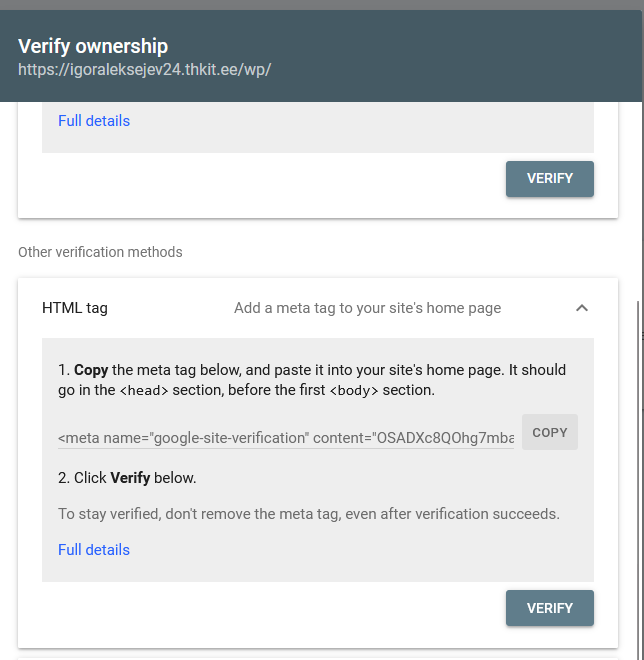Click the Other verification methods label
The image size is (644, 660).
100,252
